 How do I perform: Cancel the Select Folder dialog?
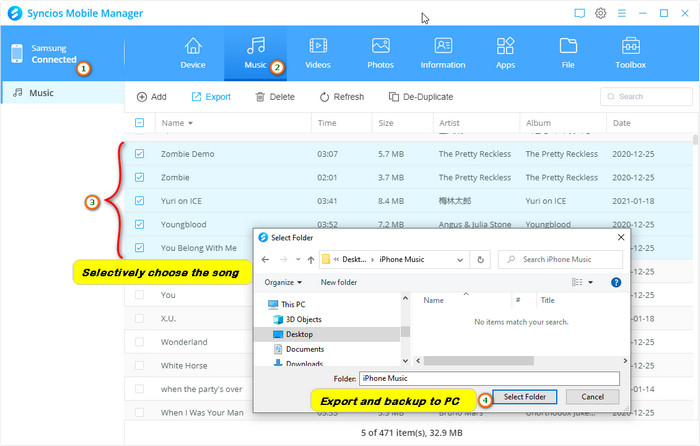click(592, 397)
